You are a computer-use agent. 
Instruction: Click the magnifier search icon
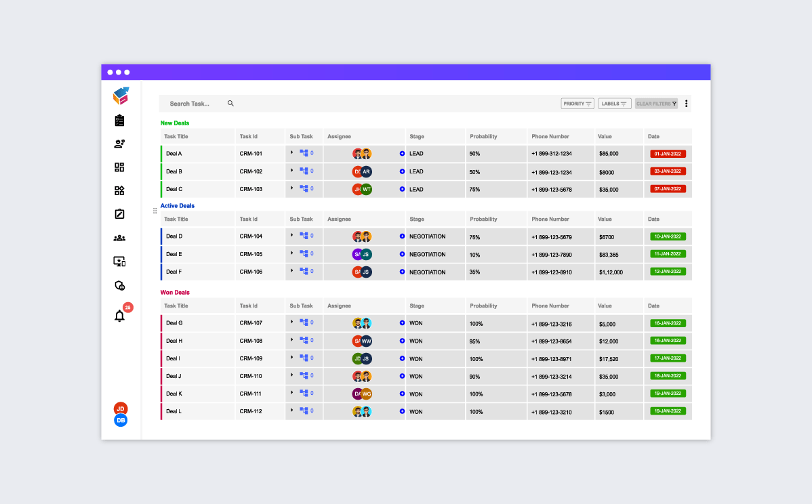point(230,104)
